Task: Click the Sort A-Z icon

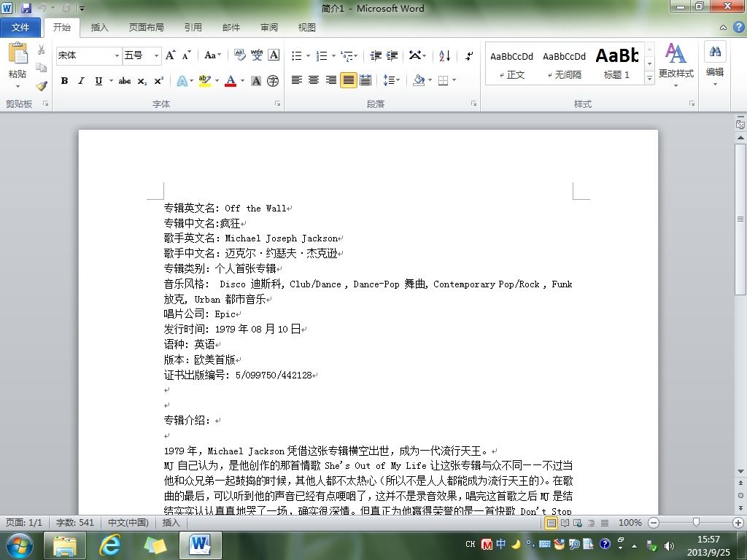Action: tap(444, 55)
